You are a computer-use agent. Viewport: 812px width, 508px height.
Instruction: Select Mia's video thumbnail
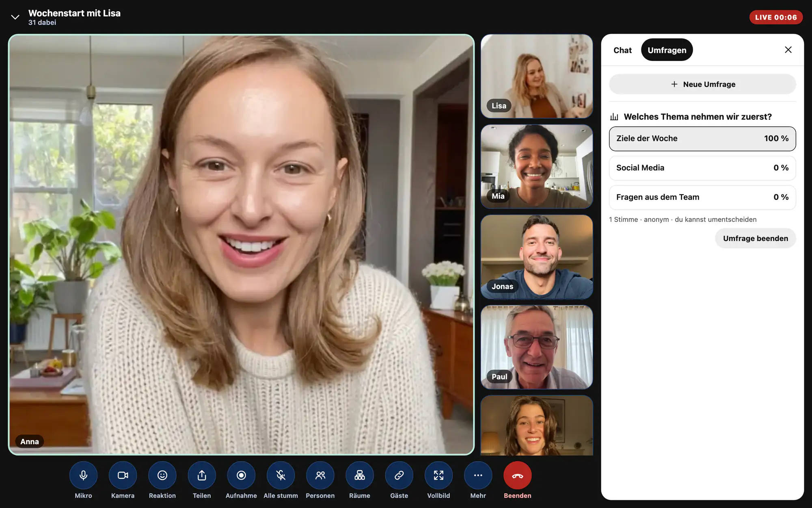tap(537, 167)
